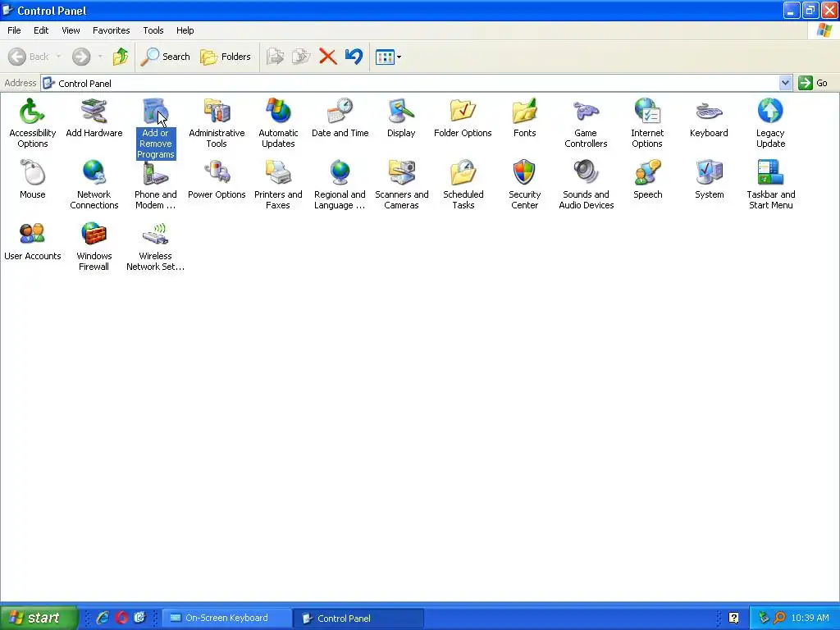840x630 pixels.
Task: Go up one folder level
Action: [x=121, y=57]
